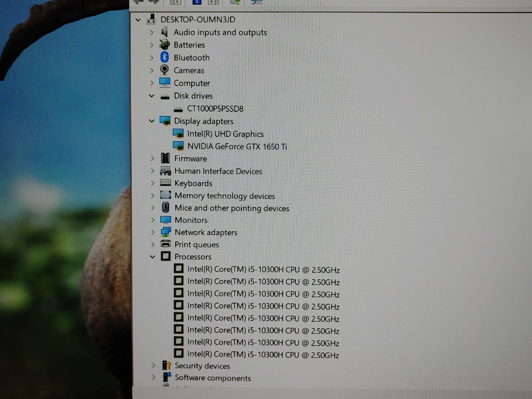Click the Mice and other pointing devices icon
The width and height of the screenshot is (532, 399).
point(166,208)
